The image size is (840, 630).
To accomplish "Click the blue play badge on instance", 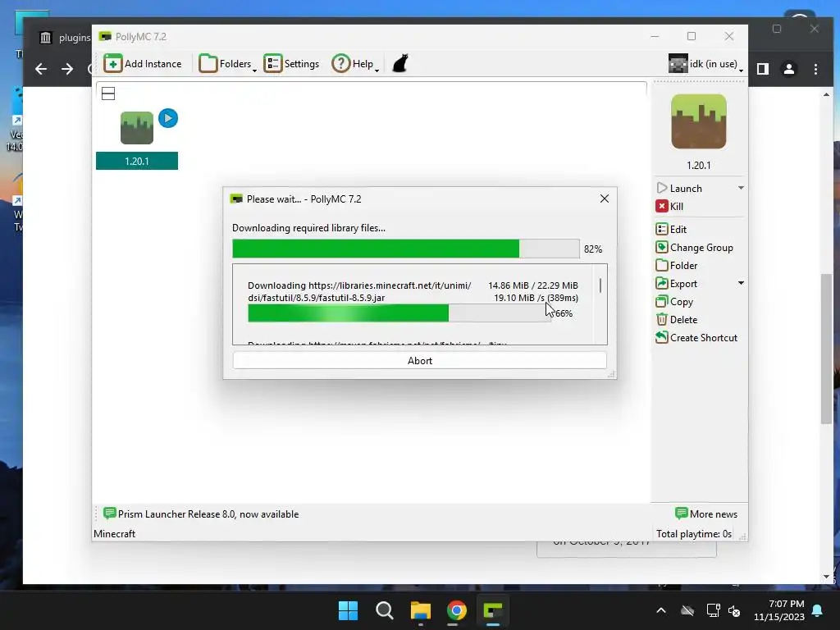I will (168, 118).
